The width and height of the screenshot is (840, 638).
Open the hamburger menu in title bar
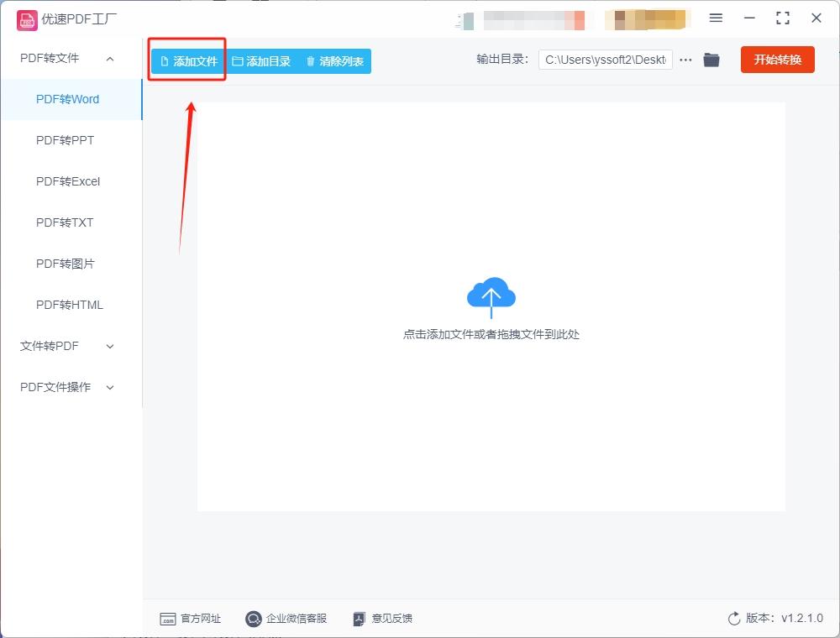716,18
